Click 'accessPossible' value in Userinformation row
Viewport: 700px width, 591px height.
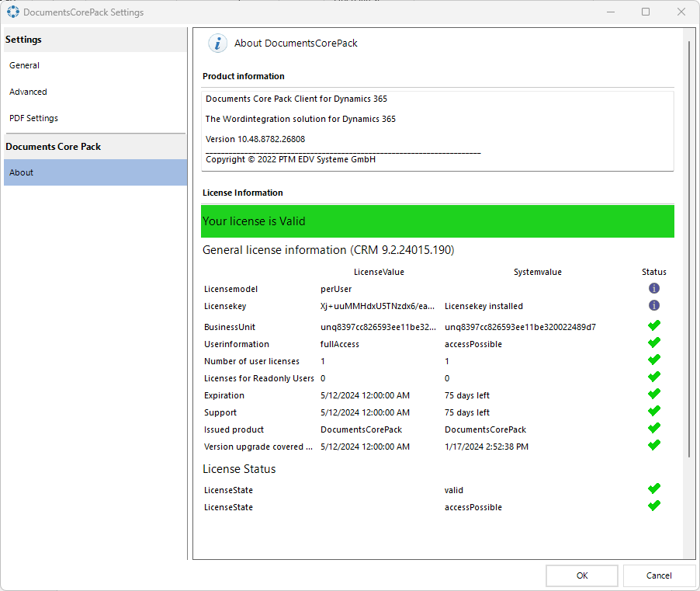(473, 344)
